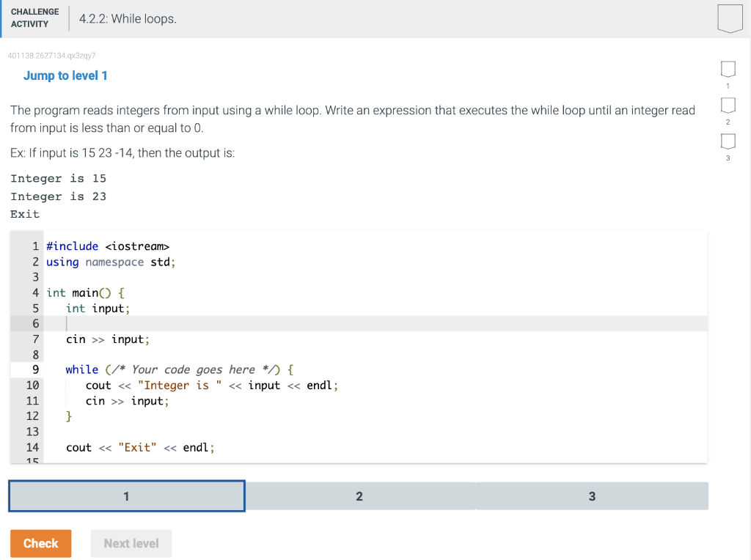Click 'cin >> input;' on line 11
The width and height of the screenshot is (751, 560).
(x=128, y=401)
